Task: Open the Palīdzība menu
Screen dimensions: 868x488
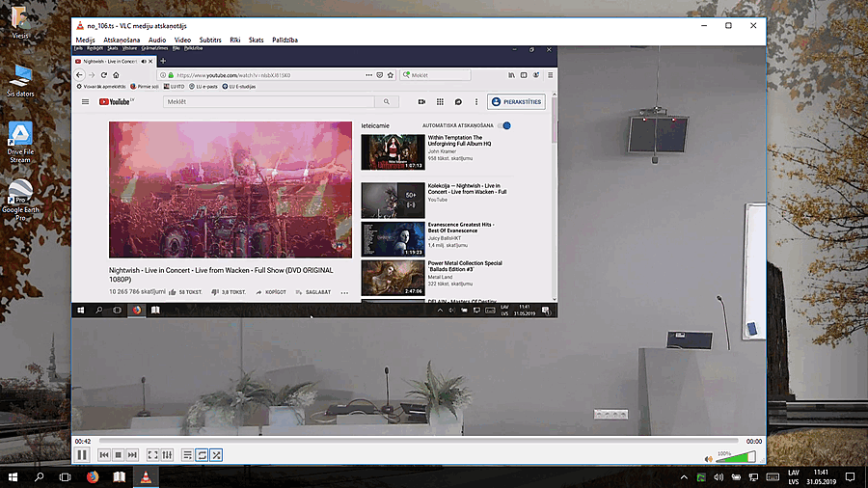Action: pos(285,40)
